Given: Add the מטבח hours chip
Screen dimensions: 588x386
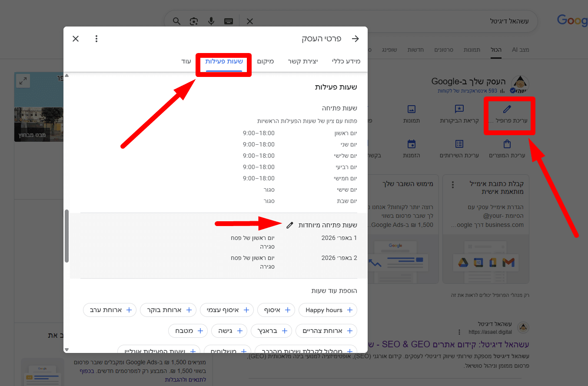Looking at the screenshot, I should 188,331.
